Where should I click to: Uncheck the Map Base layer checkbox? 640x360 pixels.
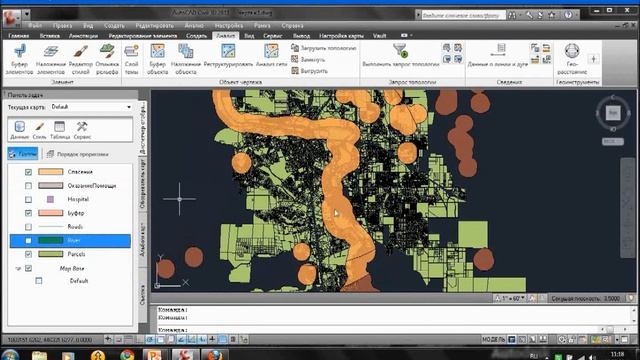28,268
